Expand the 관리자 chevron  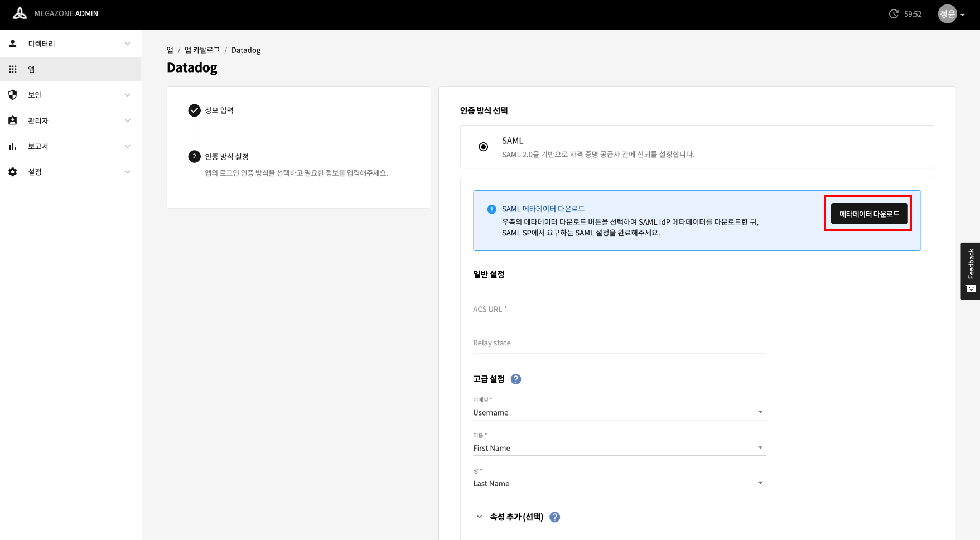(x=128, y=120)
